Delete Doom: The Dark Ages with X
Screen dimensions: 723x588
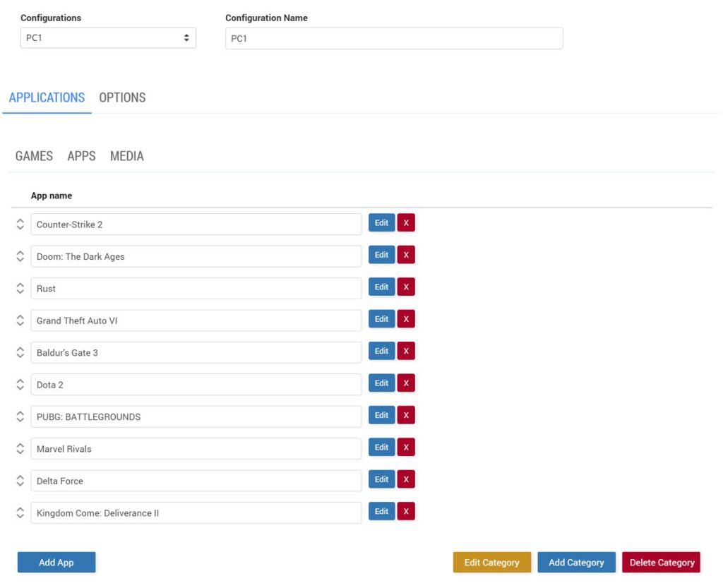click(x=405, y=255)
